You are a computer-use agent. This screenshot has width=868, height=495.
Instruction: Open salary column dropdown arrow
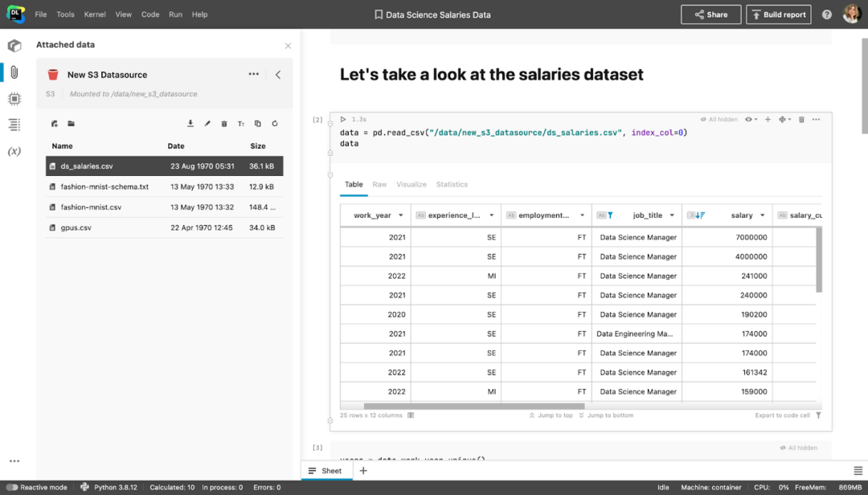click(x=762, y=215)
